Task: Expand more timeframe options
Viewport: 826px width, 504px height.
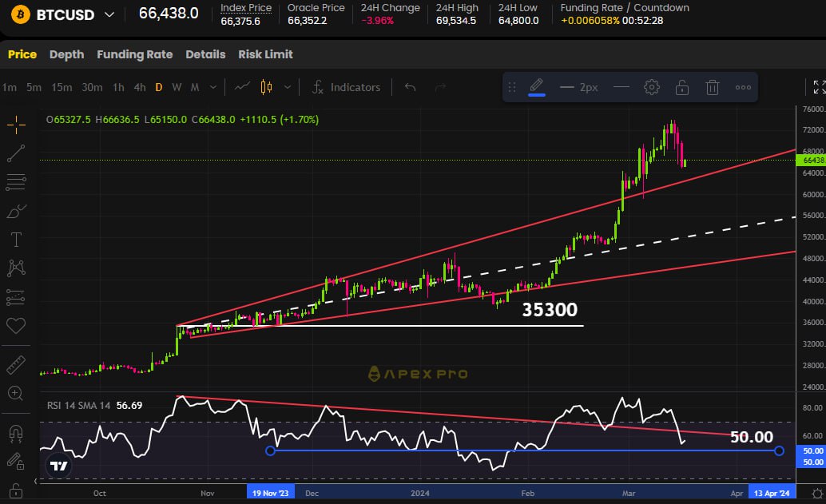Action: (212, 87)
